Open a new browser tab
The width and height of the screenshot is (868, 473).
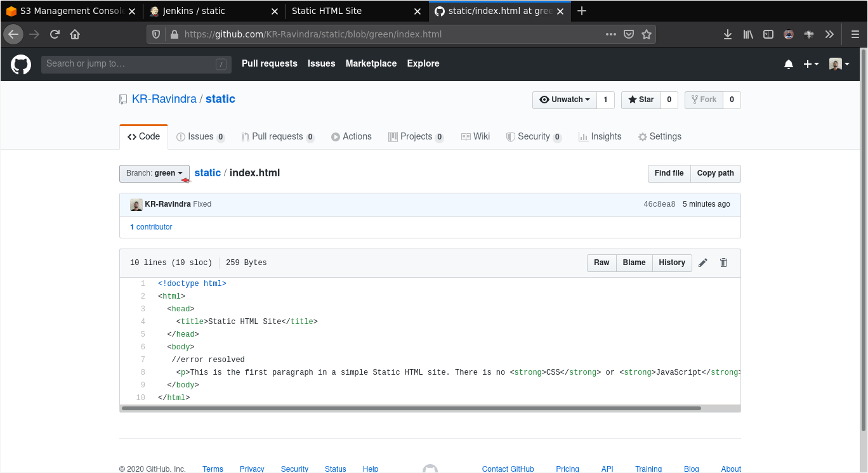tap(582, 11)
